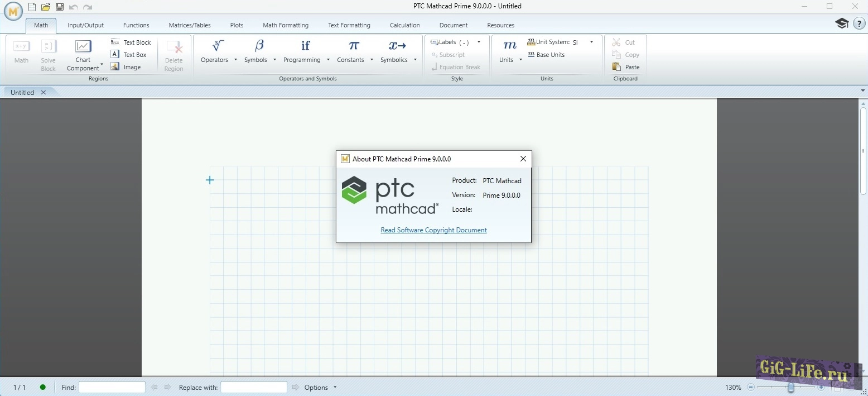Switch to the Plots tab
Image resolution: width=868 pixels, height=396 pixels.
click(x=237, y=25)
